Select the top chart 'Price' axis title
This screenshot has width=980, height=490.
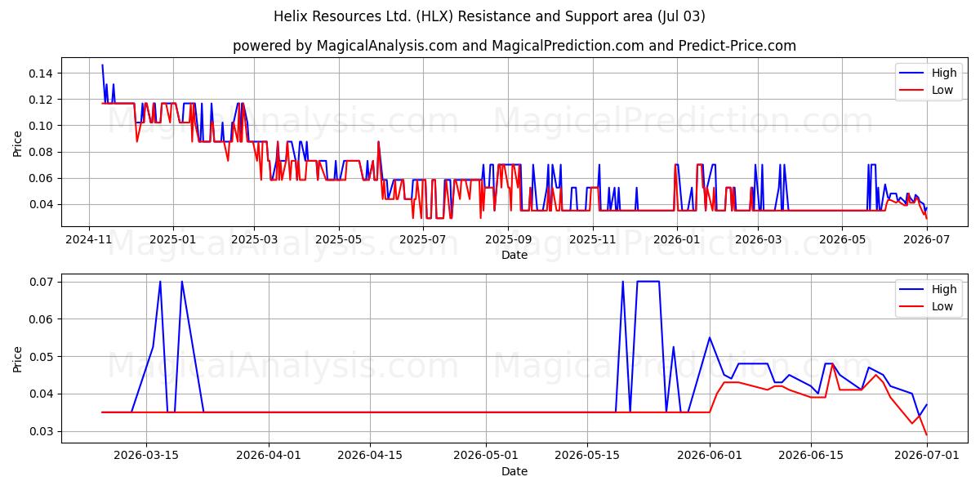click(x=18, y=142)
